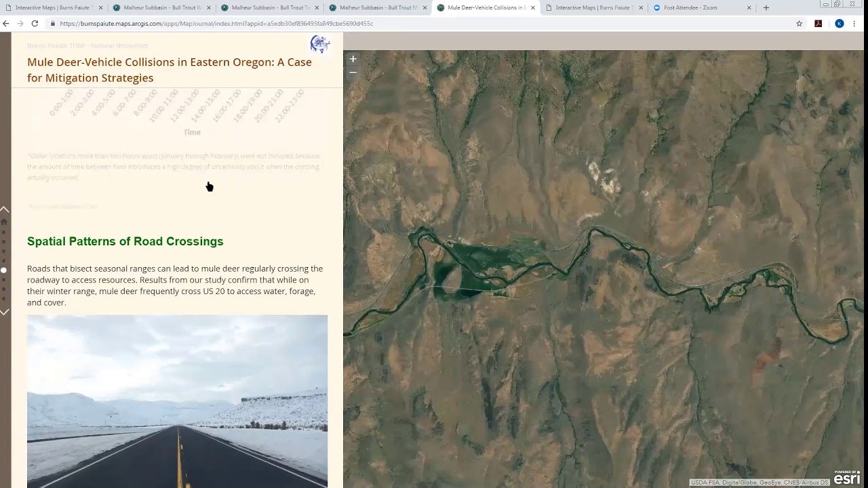Jump to story home section icon
Viewport: 868px width, 488px height.
(4, 222)
